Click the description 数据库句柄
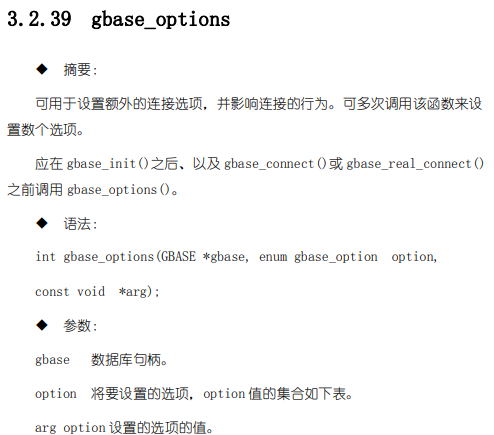The width and height of the screenshot is (494, 435). point(129,360)
